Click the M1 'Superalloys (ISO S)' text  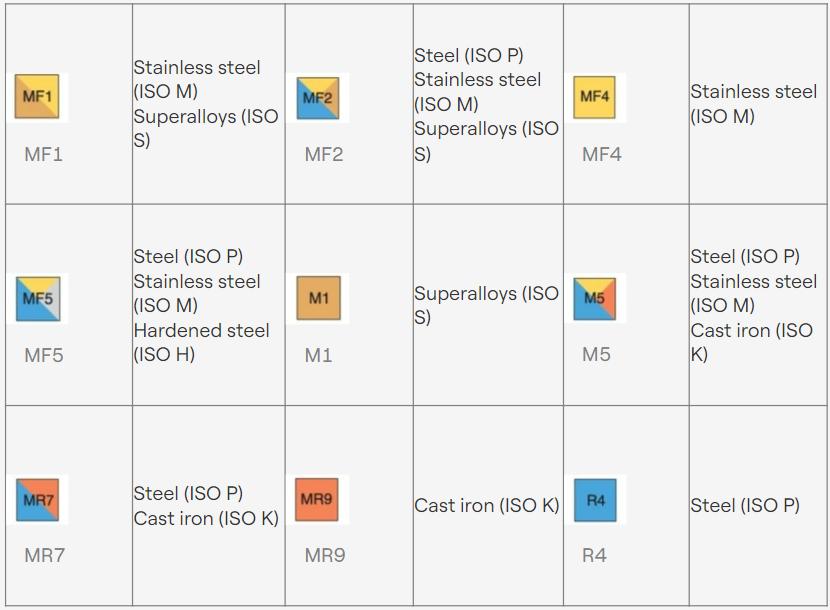[486, 305]
